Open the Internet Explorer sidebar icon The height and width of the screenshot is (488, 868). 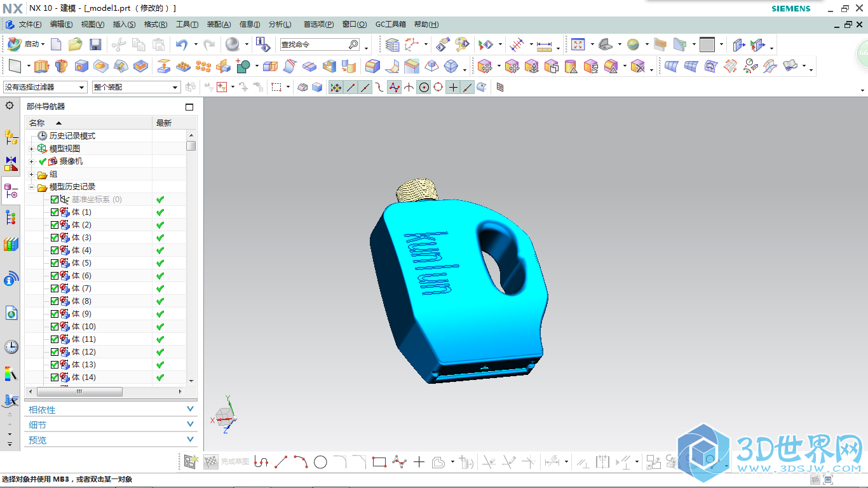[11, 313]
